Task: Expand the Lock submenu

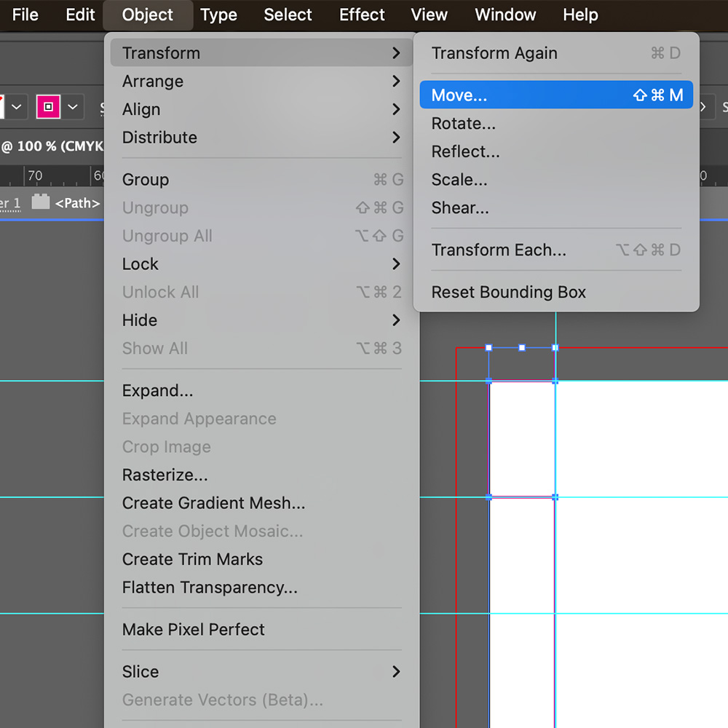Action: tap(261, 264)
